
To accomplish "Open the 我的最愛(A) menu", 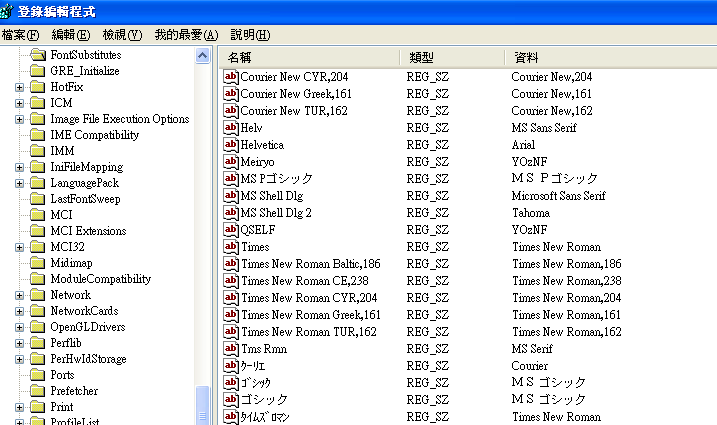I will (186, 35).
